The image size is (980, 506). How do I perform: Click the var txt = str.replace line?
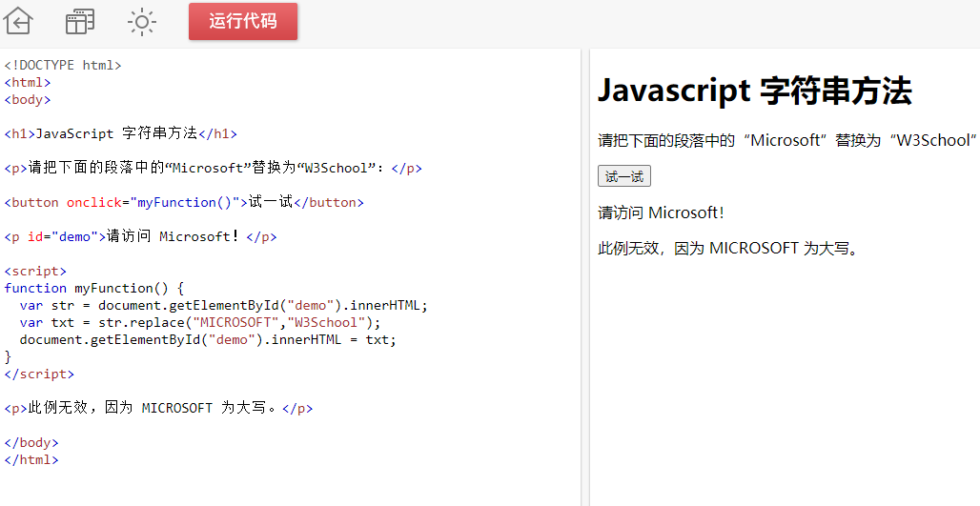pyautogui.click(x=199, y=322)
